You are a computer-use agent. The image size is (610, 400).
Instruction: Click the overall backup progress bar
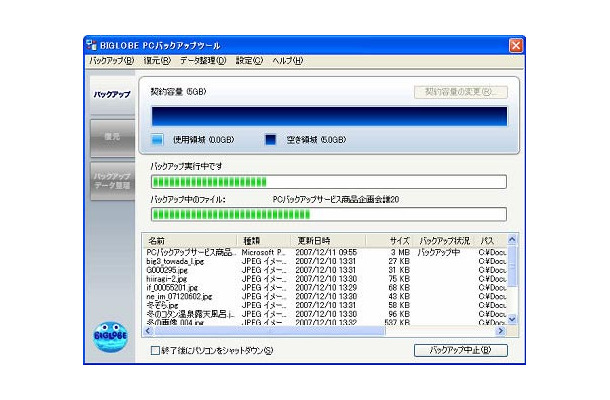click(x=329, y=182)
